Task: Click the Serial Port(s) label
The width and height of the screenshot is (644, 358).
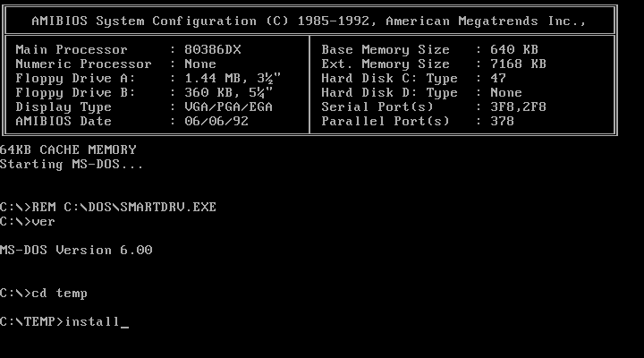Action: click(377, 107)
